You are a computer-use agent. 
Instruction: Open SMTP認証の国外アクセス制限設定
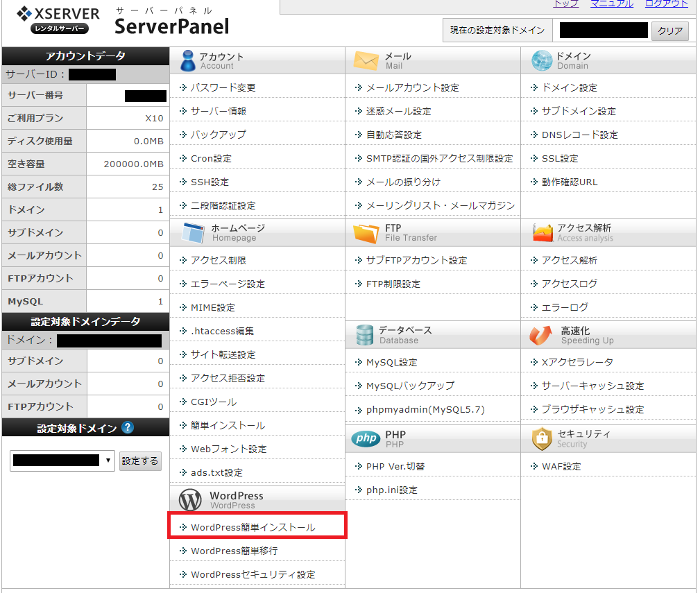(440, 158)
